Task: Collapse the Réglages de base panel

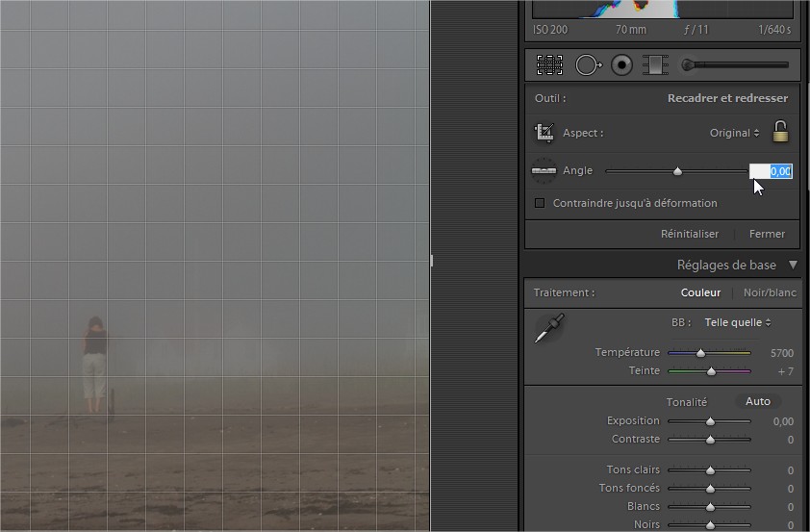Action: click(x=793, y=265)
